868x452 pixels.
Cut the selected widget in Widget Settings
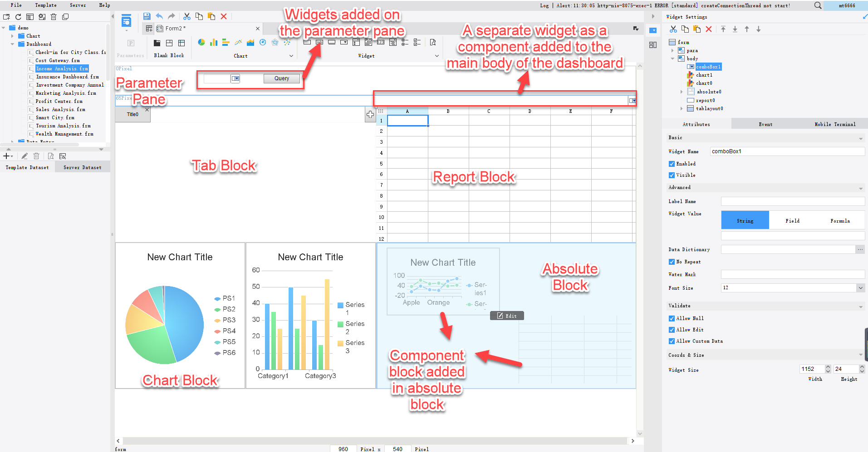[x=673, y=29]
